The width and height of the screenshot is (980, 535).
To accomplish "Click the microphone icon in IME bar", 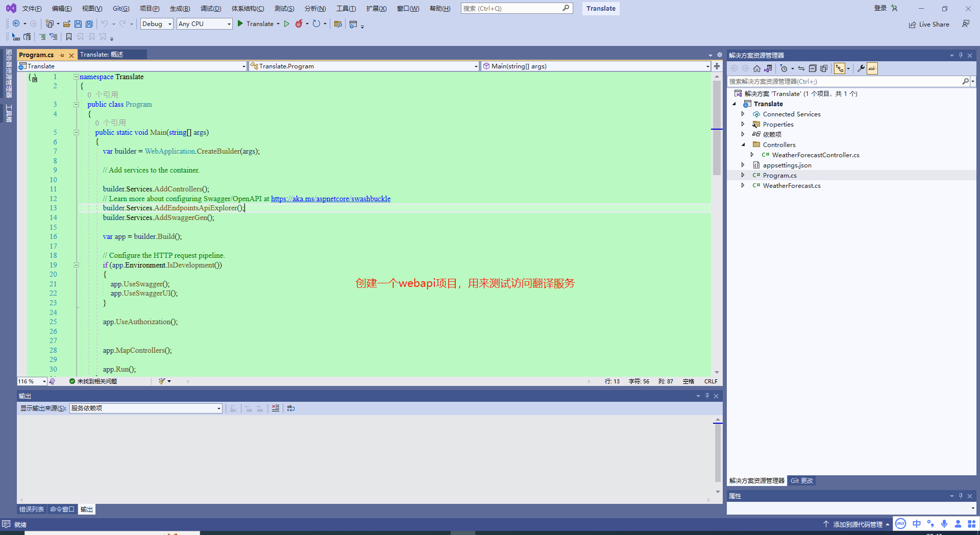I will click(x=944, y=524).
